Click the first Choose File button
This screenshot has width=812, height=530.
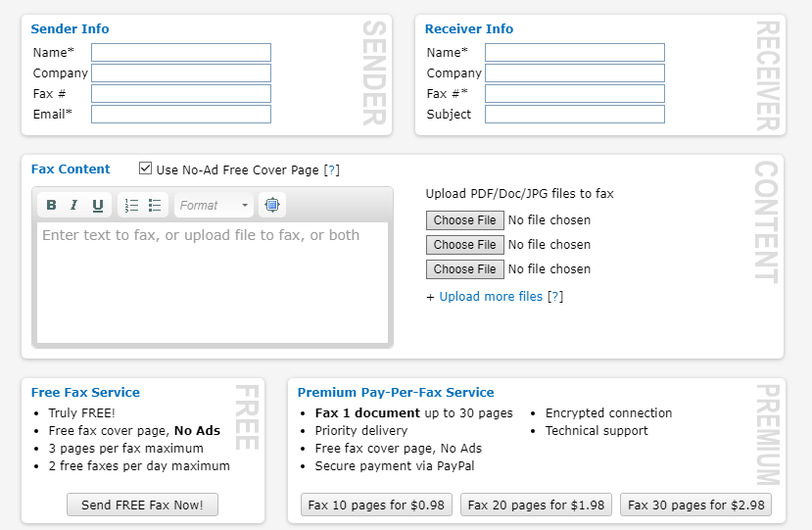(465, 220)
